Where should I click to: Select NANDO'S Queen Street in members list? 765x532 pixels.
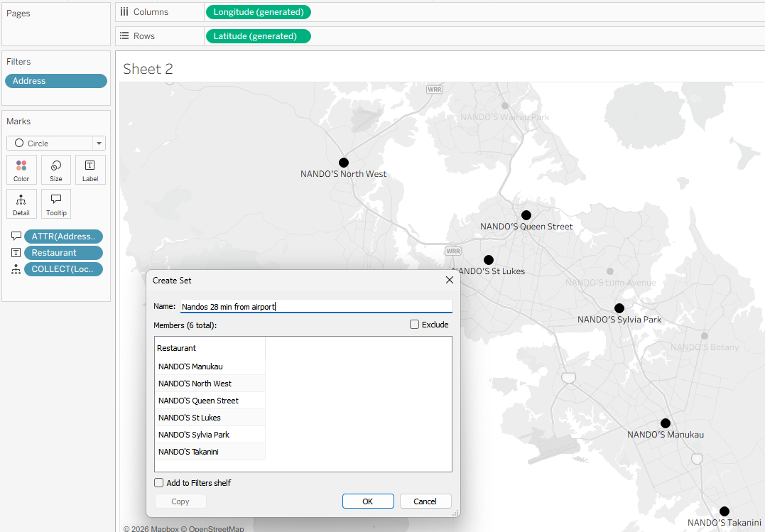click(x=210, y=401)
